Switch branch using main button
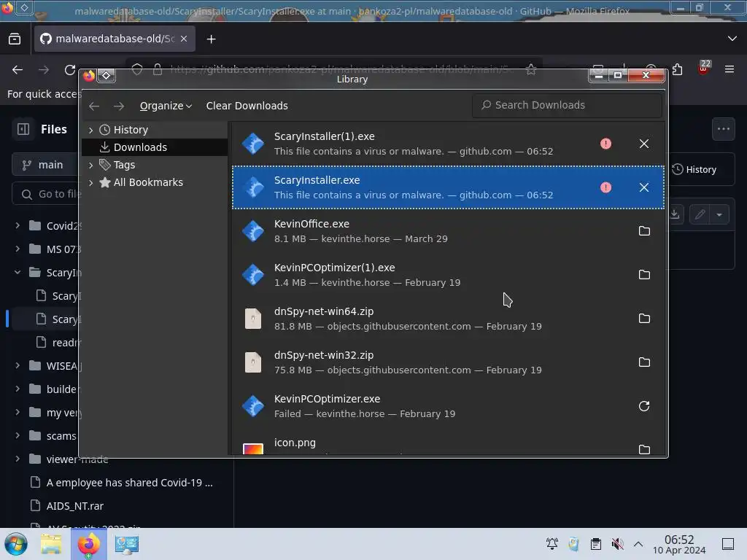This screenshot has width=747, height=560. (x=45, y=165)
